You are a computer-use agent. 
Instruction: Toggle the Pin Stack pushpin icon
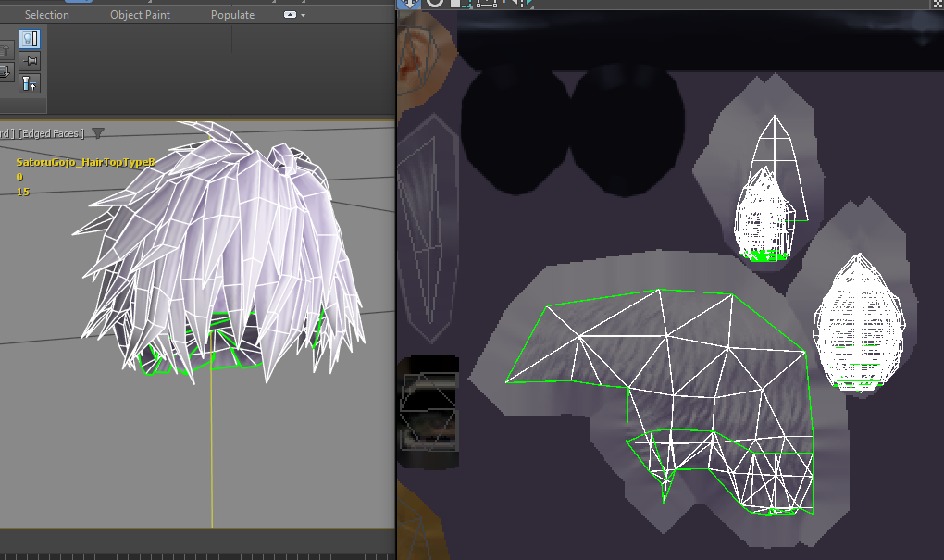[x=30, y=61]
